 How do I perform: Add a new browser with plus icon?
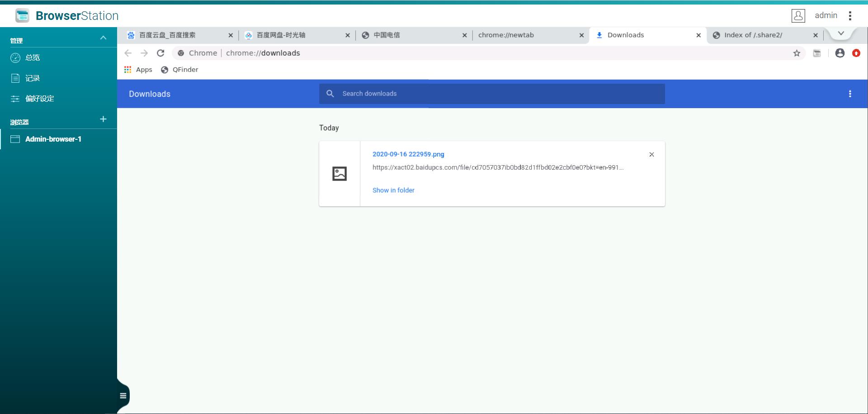coord(103,119)
